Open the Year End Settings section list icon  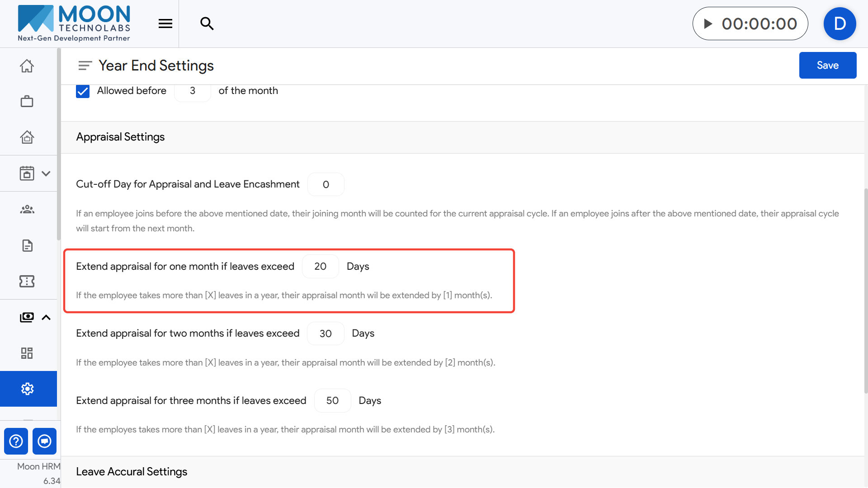(x=85, y=66)
